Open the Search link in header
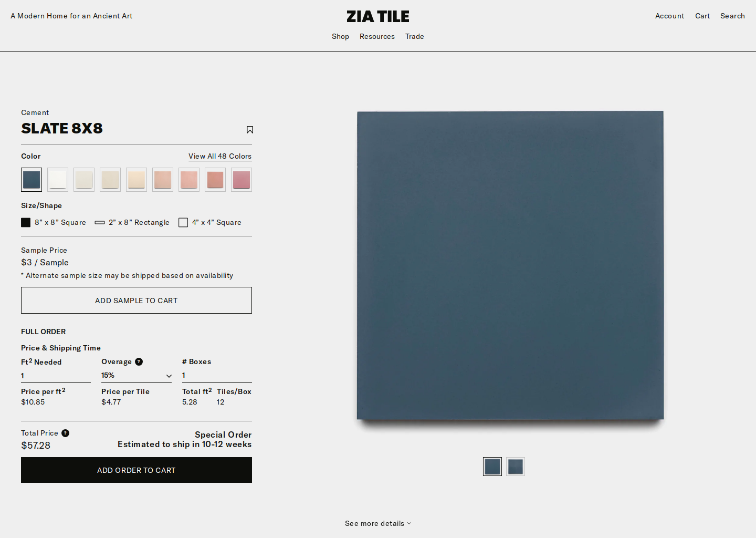Image resolution: width=756 pixels, height=538 pixels. coord(732,16)
